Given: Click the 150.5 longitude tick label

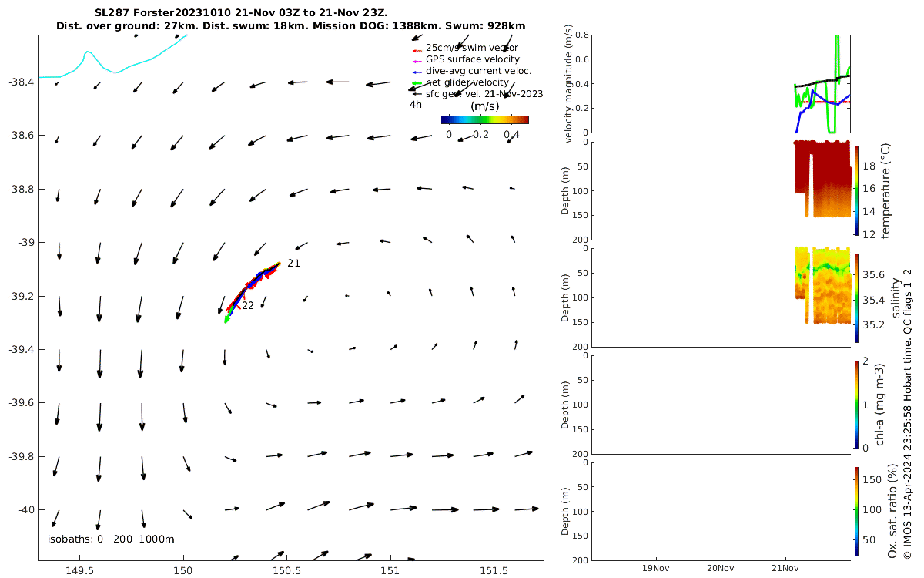Looking at the screenshot, I should (286, 571).
